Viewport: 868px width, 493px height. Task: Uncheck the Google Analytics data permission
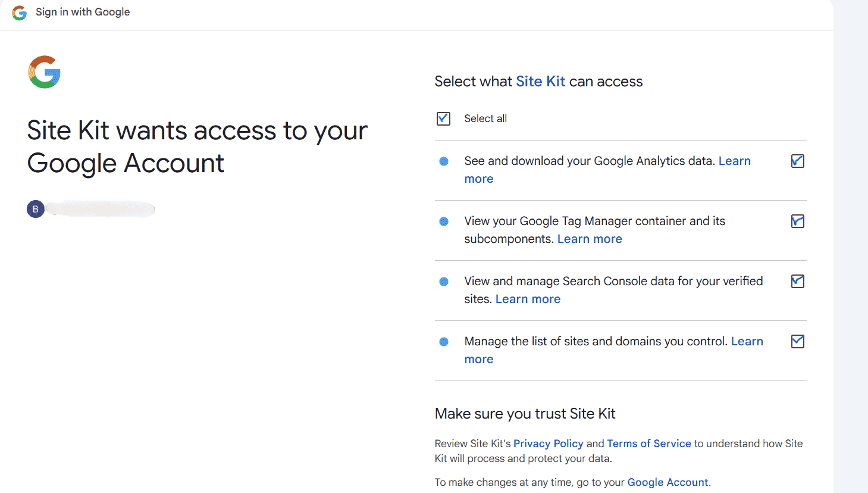click(x=797, y=161)
